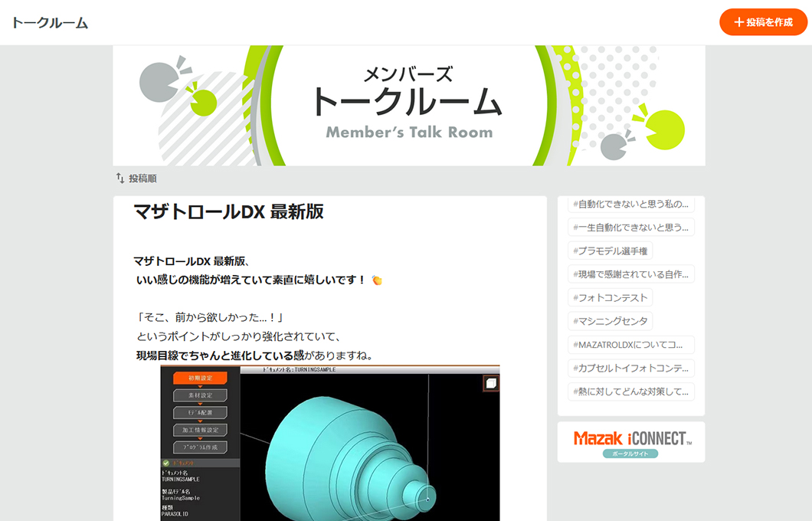Click the quote 「そこ、前から欲しかった...！」
This screenshot has width=812, height=521.
[x=209, y=317]
